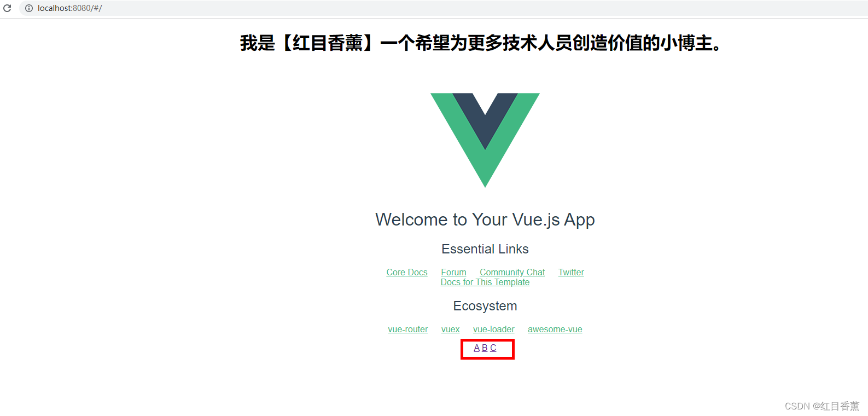Click the Essential Links heading

pos(485,249)
